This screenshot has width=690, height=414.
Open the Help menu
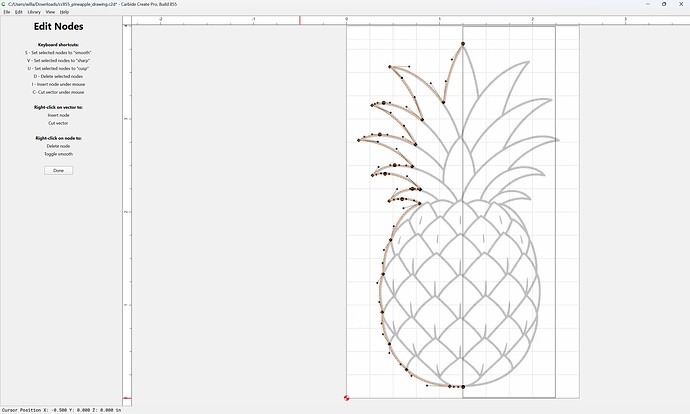(x=64, y=12)
